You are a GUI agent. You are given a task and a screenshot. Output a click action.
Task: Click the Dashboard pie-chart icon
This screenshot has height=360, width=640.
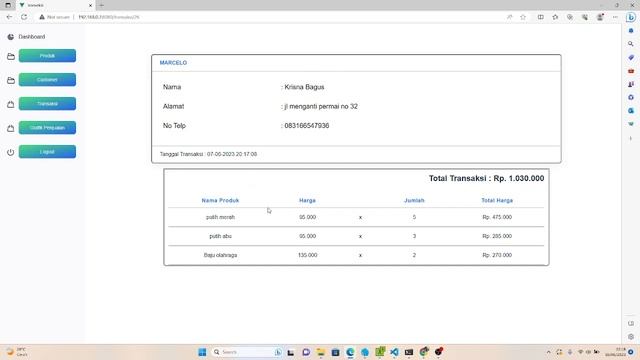pos(11,37)
